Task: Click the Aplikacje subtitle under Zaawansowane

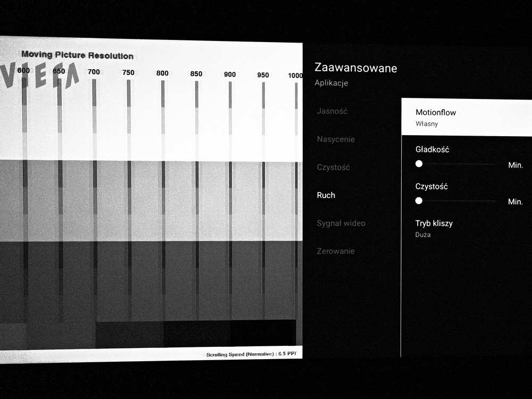Action: pyautogui.click(x=331, y=84)
